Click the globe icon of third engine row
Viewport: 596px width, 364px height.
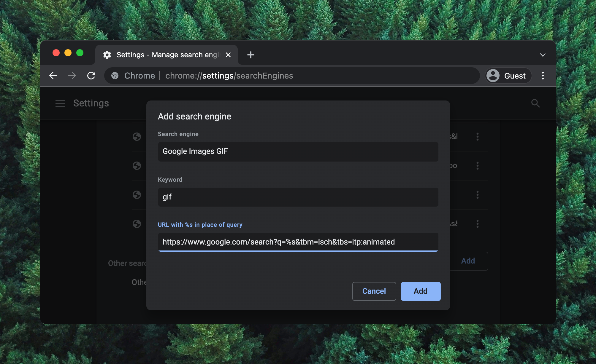pos(137,195)
